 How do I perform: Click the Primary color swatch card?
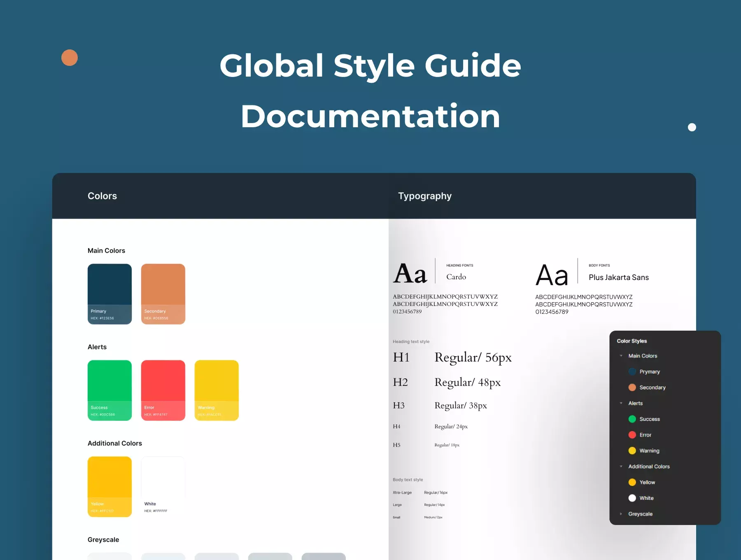(x=110, y=294)
